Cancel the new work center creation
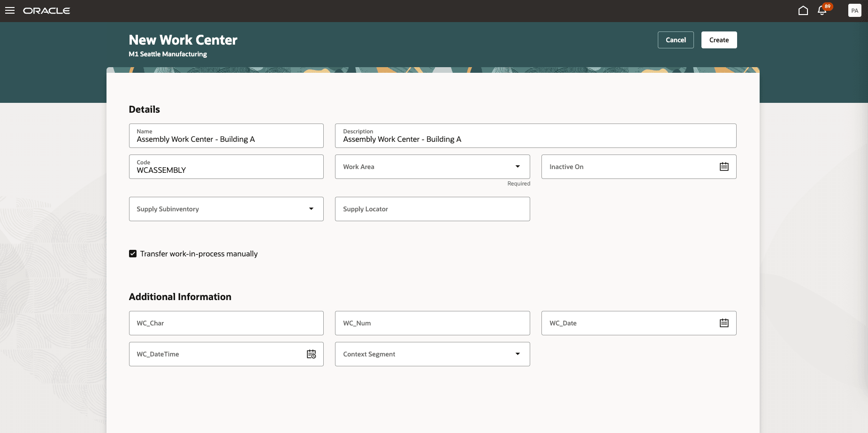868x433 pixels. click(x=676, y=40)
